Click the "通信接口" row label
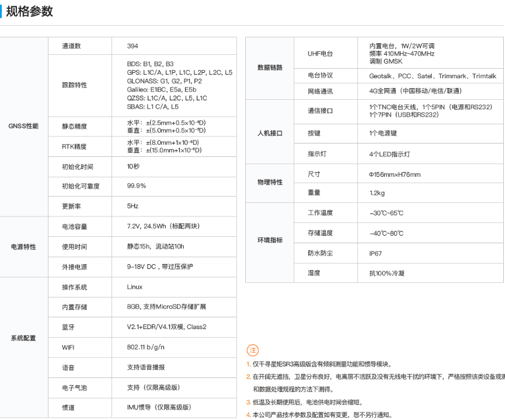505x420 pixels. point(320,111)
